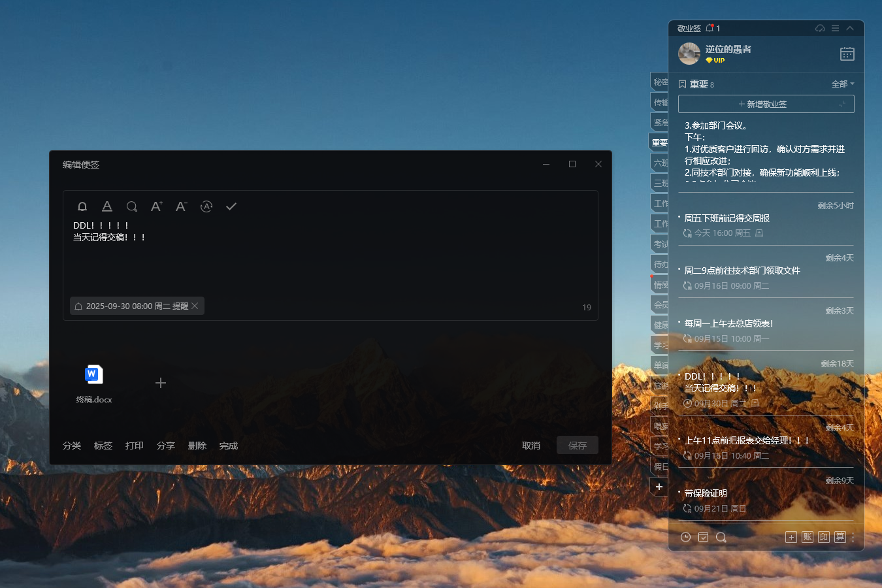Click the expand icon in 新增敬业签 box
This screenshot has height=588, width=882.
(843, 104)
